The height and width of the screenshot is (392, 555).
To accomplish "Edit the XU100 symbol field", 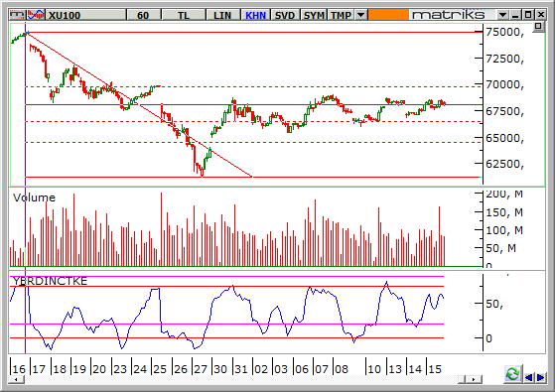I will point(85,15).
